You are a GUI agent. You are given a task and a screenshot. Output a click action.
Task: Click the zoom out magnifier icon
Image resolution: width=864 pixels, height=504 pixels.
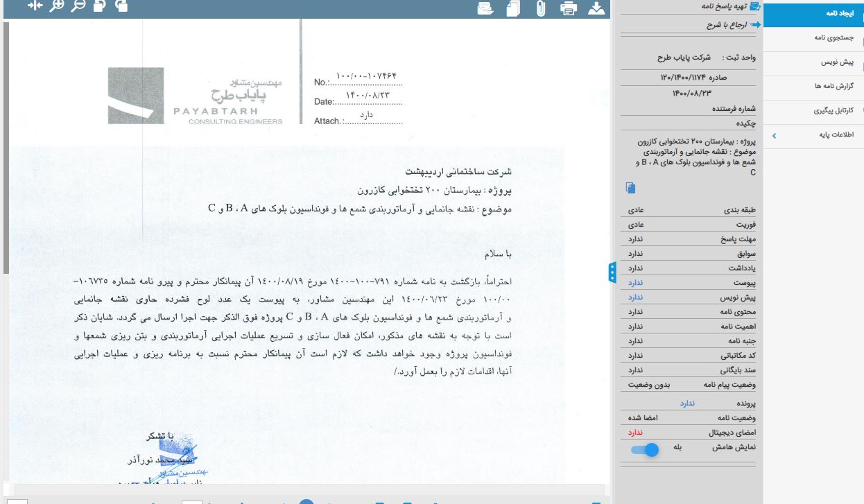coord(78,6)
